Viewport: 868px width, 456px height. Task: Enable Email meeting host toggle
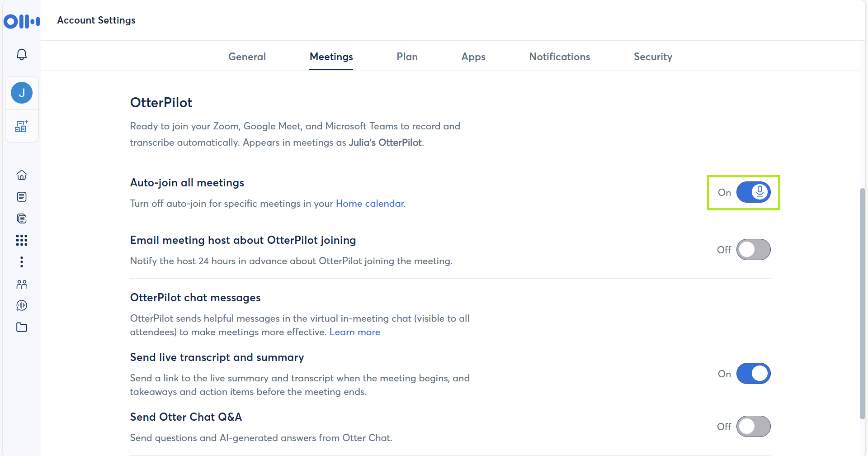[x=753, y=250]
